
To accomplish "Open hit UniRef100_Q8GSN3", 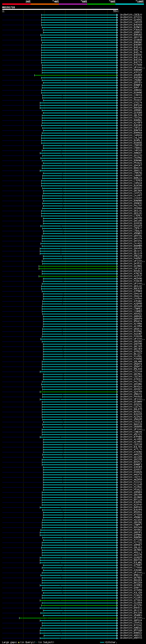I will [131, 341].
